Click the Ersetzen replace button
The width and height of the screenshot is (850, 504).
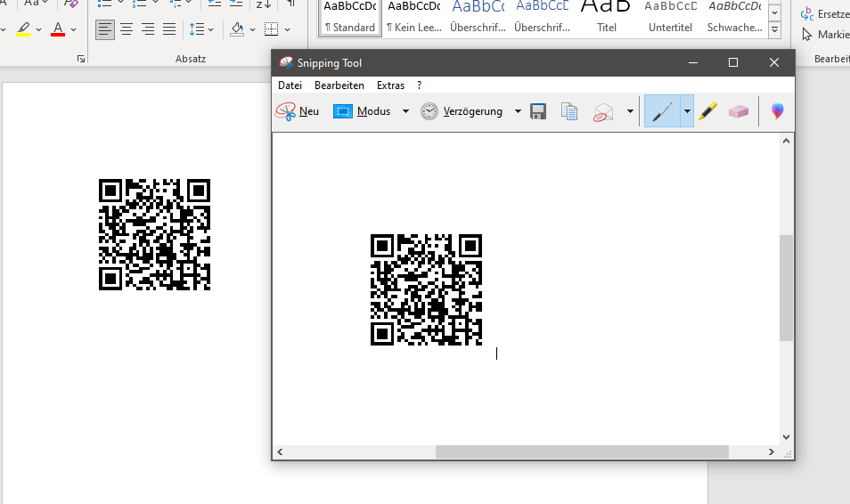[x=825, y=14]
